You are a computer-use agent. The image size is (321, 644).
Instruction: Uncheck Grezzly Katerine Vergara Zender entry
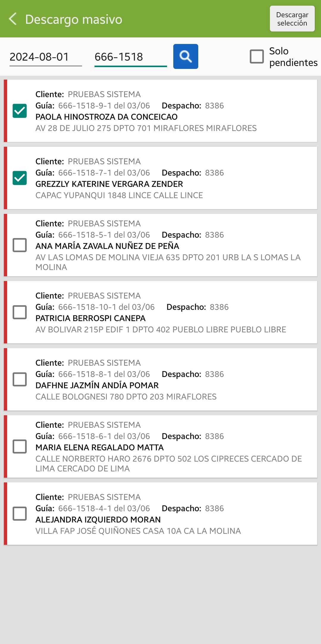click(20, 178)
